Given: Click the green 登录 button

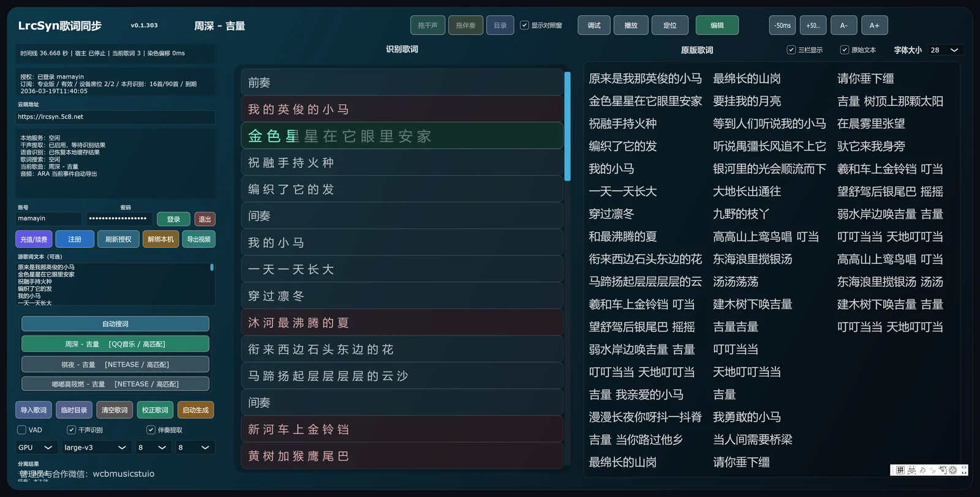Looking at the screenshot, I should [x=174, y=219].
